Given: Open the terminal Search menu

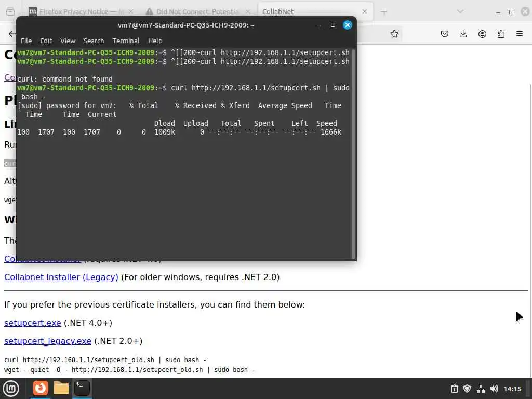Looking at the screenshot, I should (94, 41).
